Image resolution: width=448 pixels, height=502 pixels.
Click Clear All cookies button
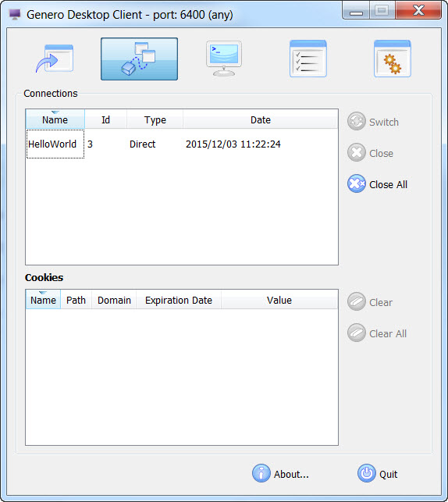(377, 333)
